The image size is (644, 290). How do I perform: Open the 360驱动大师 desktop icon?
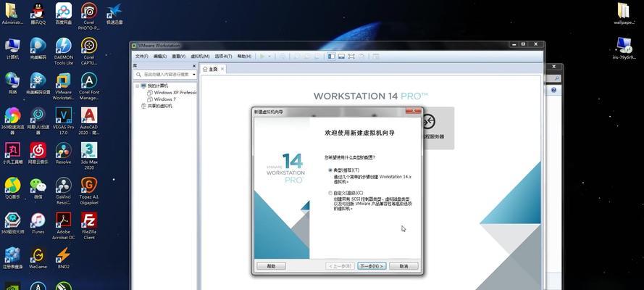(x=13, y=223)
